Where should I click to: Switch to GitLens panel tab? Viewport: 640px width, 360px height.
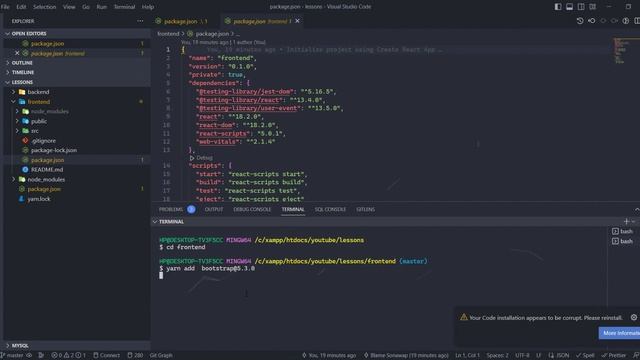365,209
